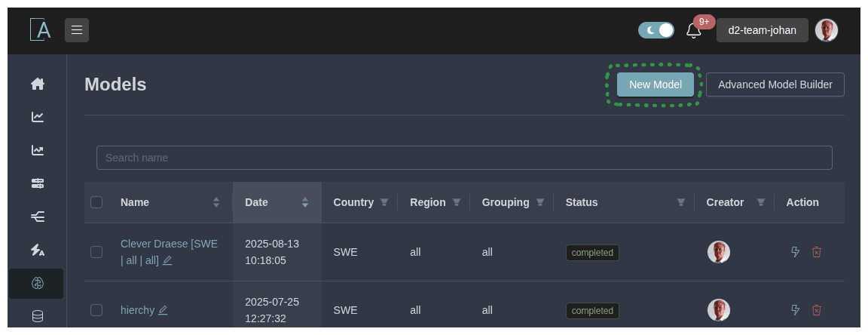This screenshot has height=335, width=868.
Task: Open the Status column filter
Action: [x=681, y=202]
